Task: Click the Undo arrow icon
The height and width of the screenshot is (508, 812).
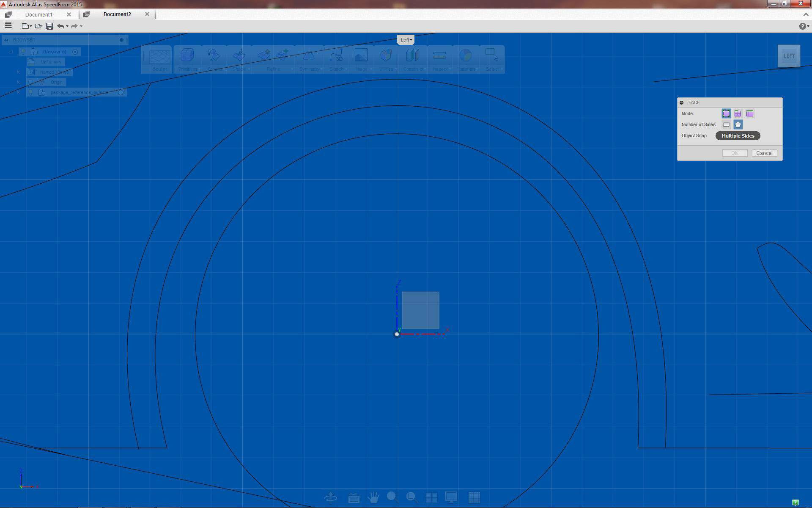Action: click(x=60, y=26)
